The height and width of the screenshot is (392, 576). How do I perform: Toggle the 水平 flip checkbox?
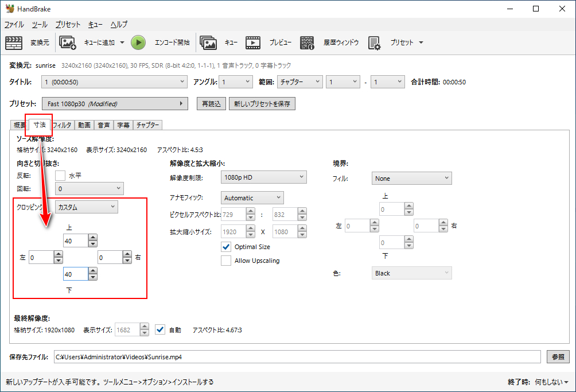[x=60, y=176]
